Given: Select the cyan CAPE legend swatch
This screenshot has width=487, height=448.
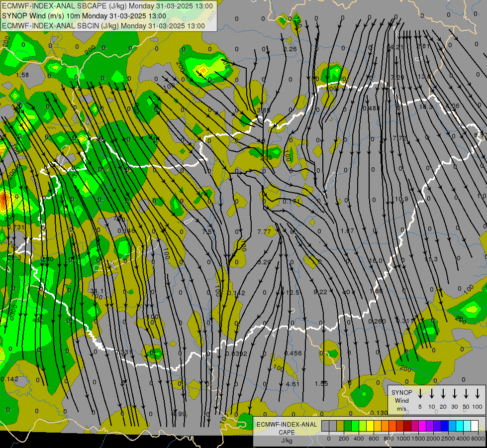Looking at the screenshot, I should click(x=460, y=426).
